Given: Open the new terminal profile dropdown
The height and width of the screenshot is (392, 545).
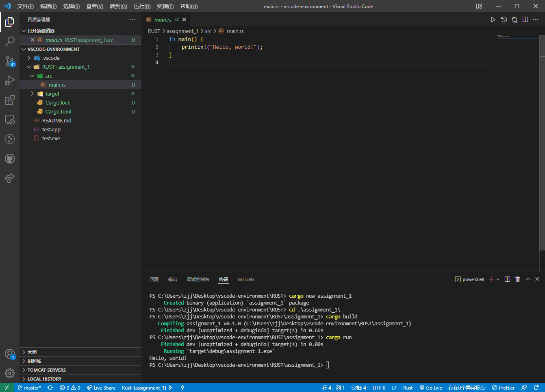Looking at the screenshot, I should click(x=498, y=279).
